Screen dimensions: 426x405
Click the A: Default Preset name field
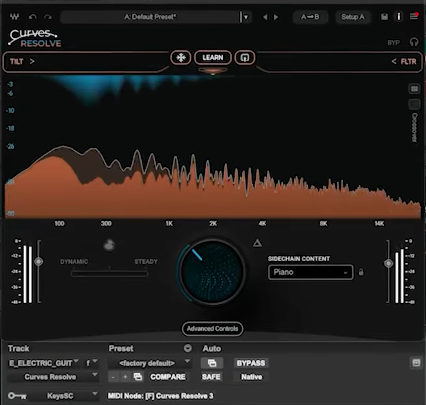150,17
